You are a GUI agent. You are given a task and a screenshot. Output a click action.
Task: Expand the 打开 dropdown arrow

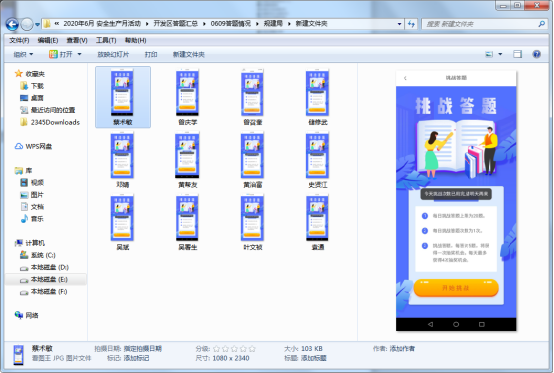(79, 54)
